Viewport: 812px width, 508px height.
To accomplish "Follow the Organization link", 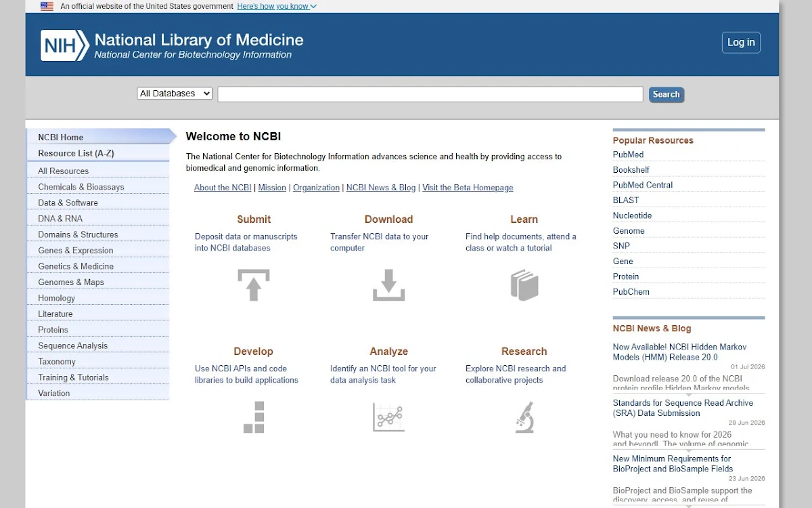I will tap(316, 188).
